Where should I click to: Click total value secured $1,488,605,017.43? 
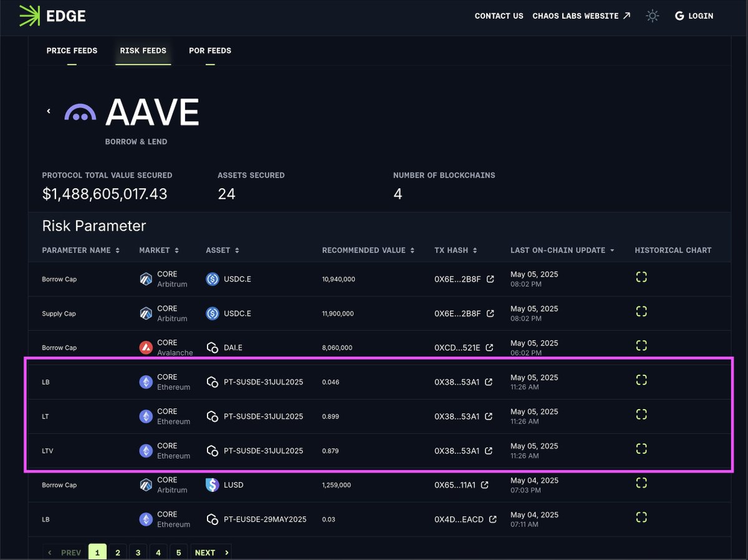[x=105, y=194]
